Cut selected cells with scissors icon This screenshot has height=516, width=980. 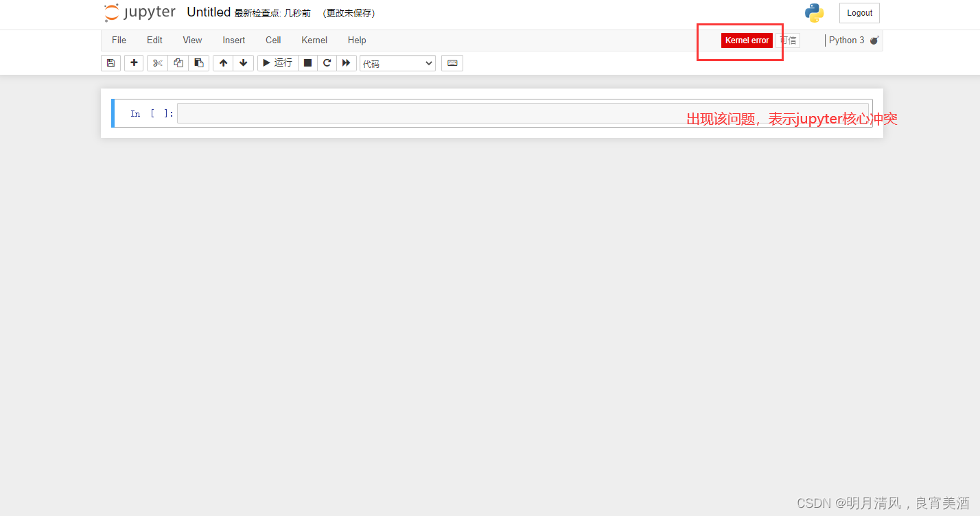(x=157, y=63)
